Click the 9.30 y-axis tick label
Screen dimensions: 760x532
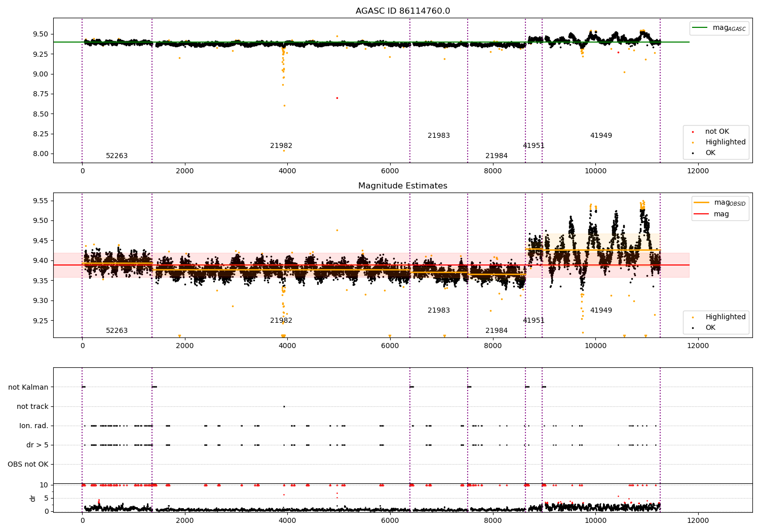41,300
